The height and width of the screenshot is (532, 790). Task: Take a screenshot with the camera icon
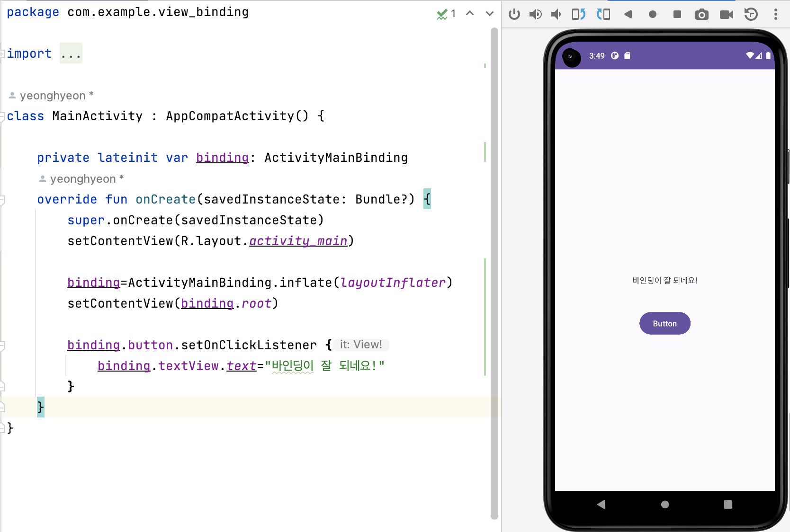tap(702, 15)
